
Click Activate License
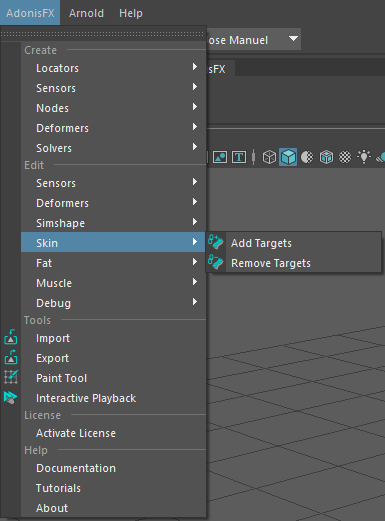coord(113,433)
